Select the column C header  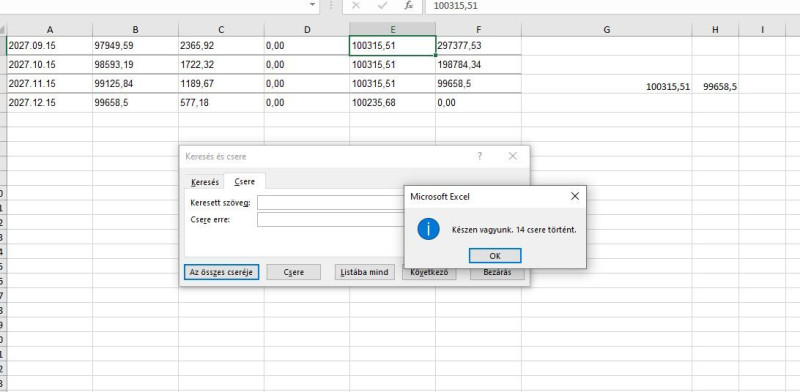[x=221, y=30]
